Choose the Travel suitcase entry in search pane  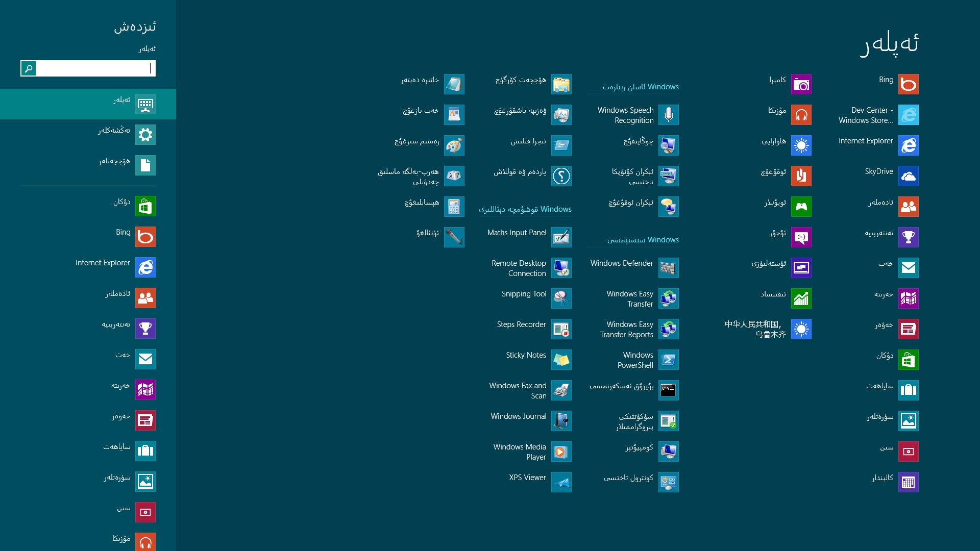[88, 451]
